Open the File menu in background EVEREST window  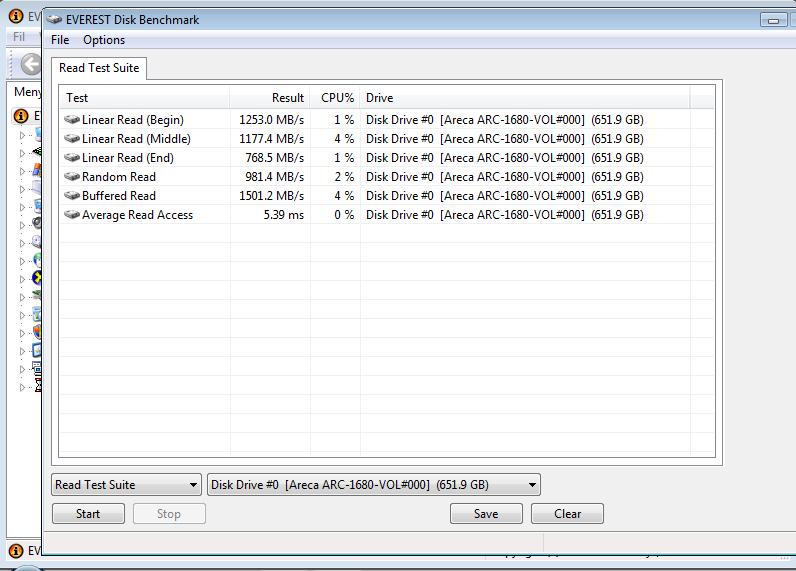pos(19,37)
